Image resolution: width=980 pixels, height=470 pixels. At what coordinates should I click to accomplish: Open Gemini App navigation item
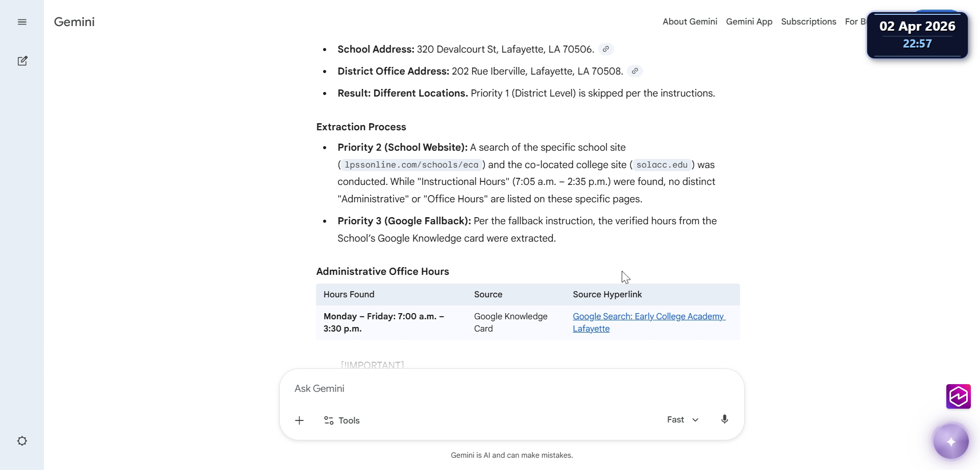click(x=749, y=21)
